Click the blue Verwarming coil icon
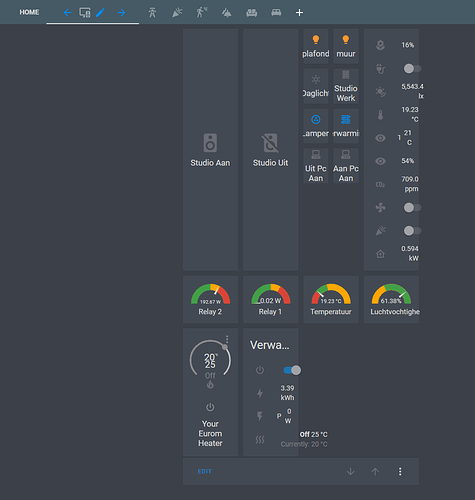475x500 pixels. (x=346, y=119)
